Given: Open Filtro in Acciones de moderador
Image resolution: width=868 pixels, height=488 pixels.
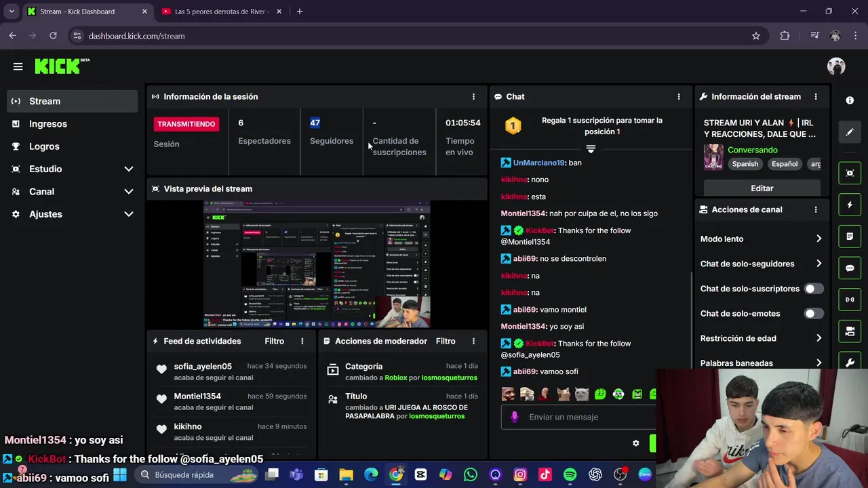Looking at the screenshot, I should click(446, 342).
